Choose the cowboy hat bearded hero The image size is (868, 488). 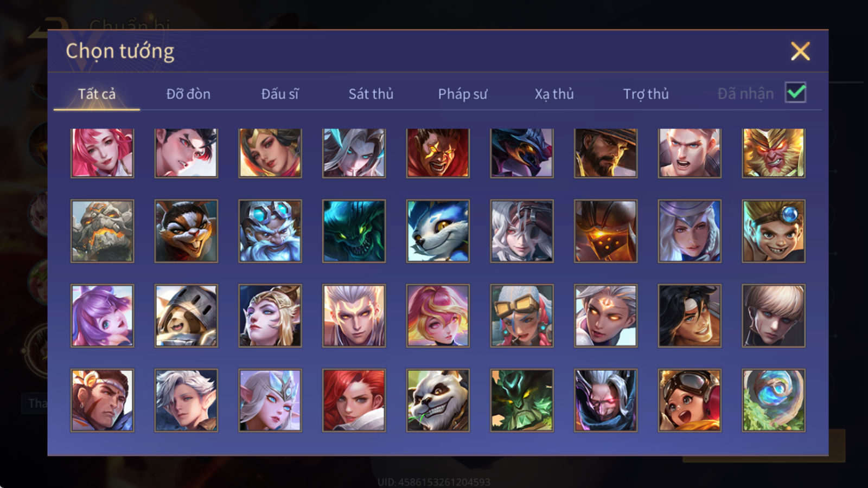(x=605, y=153)
